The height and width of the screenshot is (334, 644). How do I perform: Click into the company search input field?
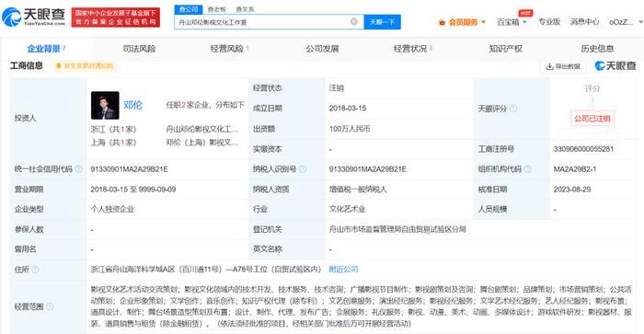tap(263, 22)
